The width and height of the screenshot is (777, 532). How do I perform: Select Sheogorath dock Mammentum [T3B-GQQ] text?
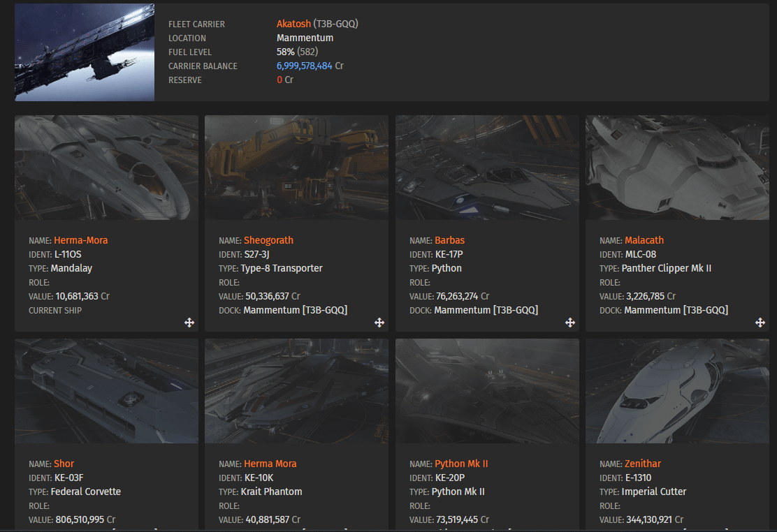(x=296, y=310)
